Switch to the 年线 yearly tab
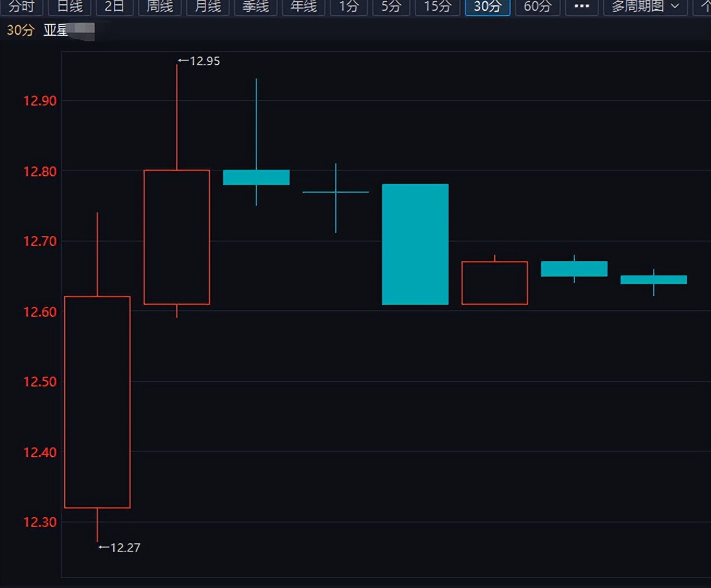The image size is (711, 588). pyautogui.click(x=304, y=7)
